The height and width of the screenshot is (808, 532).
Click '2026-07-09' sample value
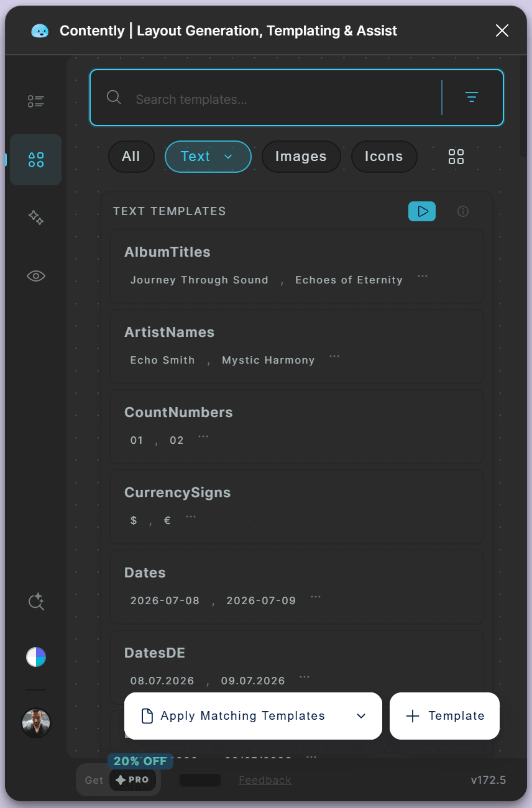[x=261, y=601]
